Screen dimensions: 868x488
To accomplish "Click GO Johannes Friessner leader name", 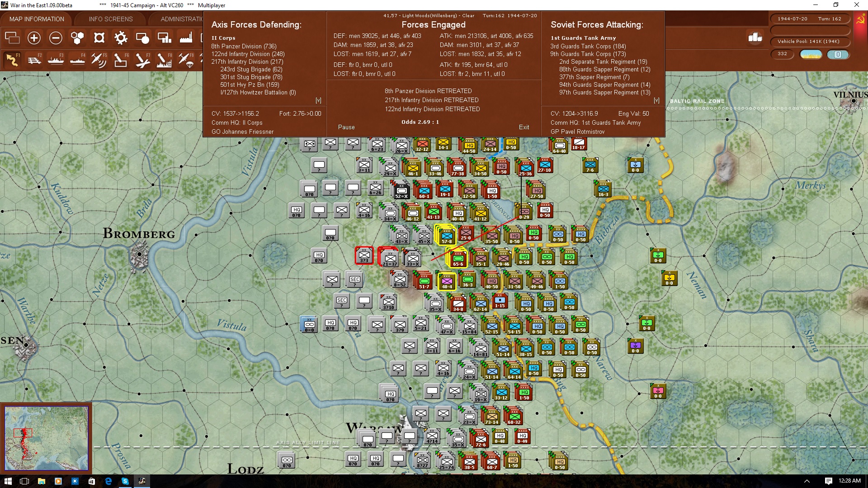I will point(242,132).
